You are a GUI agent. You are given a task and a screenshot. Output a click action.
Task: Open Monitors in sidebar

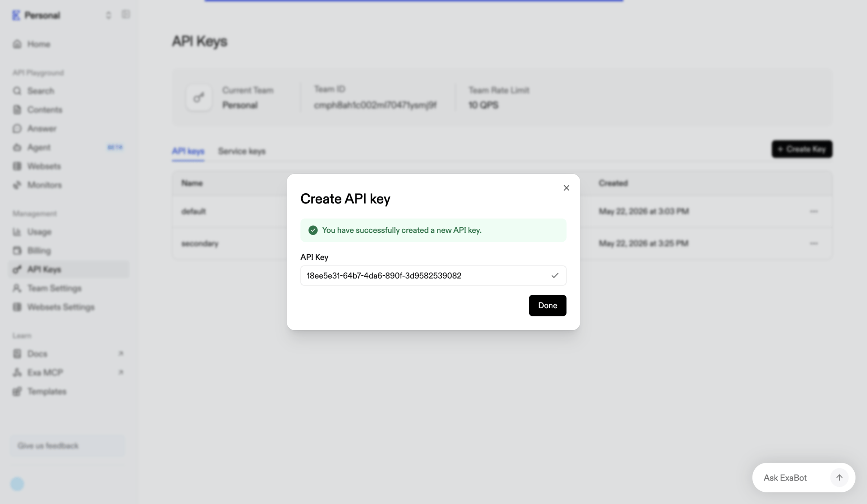[x=69, y=185]
